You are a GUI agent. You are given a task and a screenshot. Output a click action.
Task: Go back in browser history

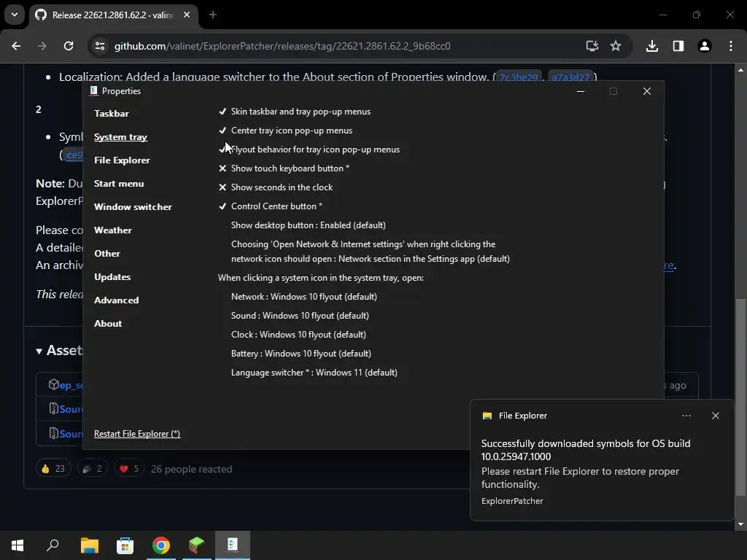click(x=16, y=46)
